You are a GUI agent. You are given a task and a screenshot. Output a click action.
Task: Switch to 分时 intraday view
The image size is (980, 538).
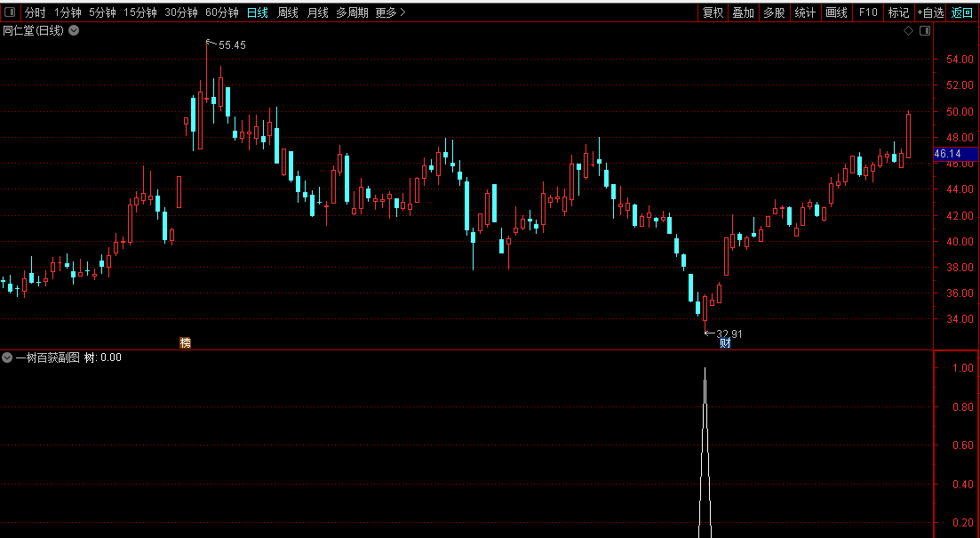35,12
